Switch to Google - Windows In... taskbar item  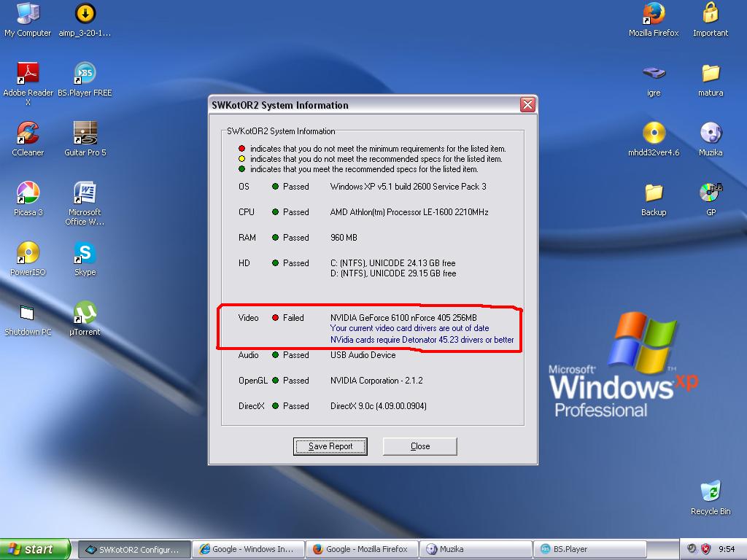[x=248, y=549]
